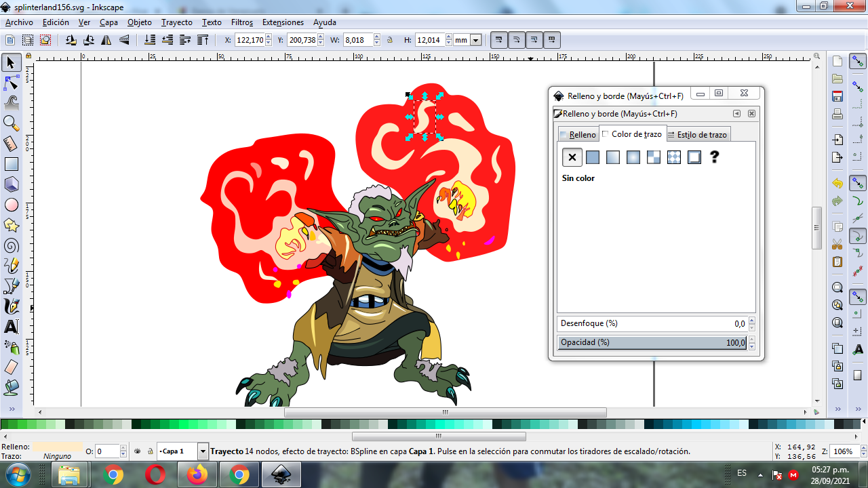Open the Capa 1 layer dropdown
This screenshot has height=488, width=868.
pyautogui.click(x=203, y=451)
